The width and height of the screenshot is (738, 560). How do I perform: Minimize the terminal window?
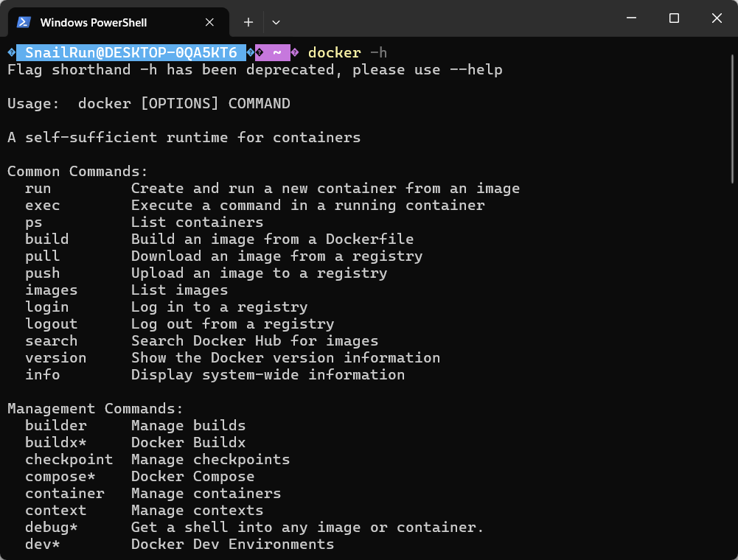[x=631, y=18]
